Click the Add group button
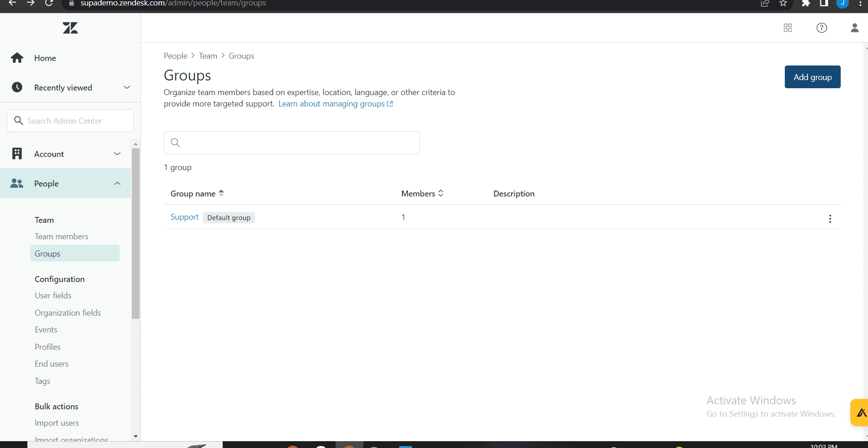 [812, 77]
